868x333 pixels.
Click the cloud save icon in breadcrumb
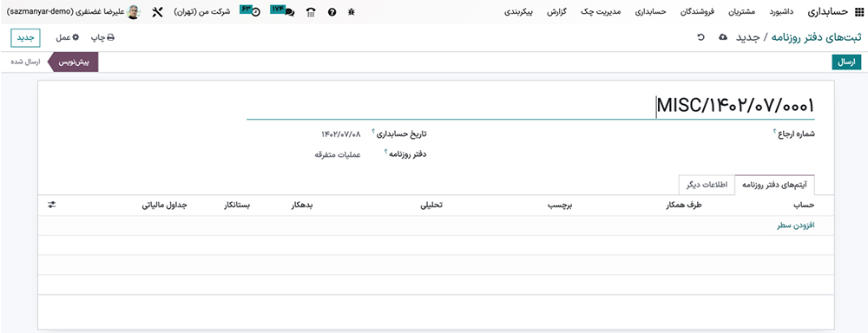(x=723, y=37)
